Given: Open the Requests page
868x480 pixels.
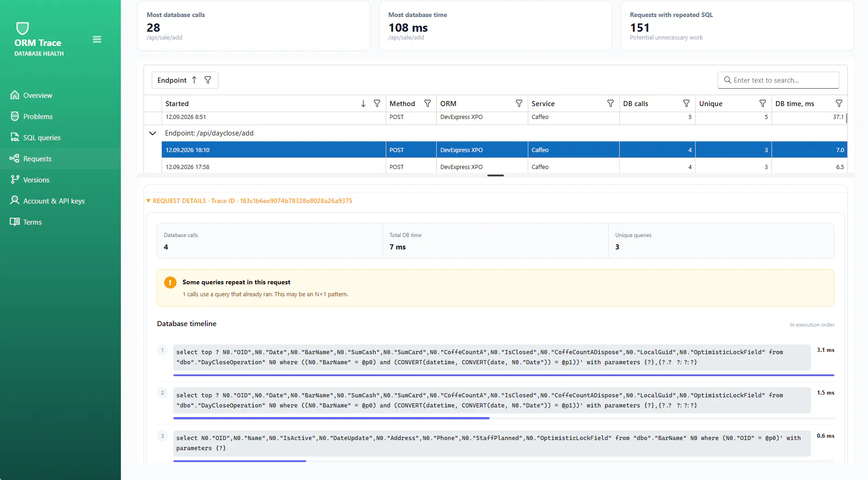Looking at the screenshot, I should click(60, 158).
